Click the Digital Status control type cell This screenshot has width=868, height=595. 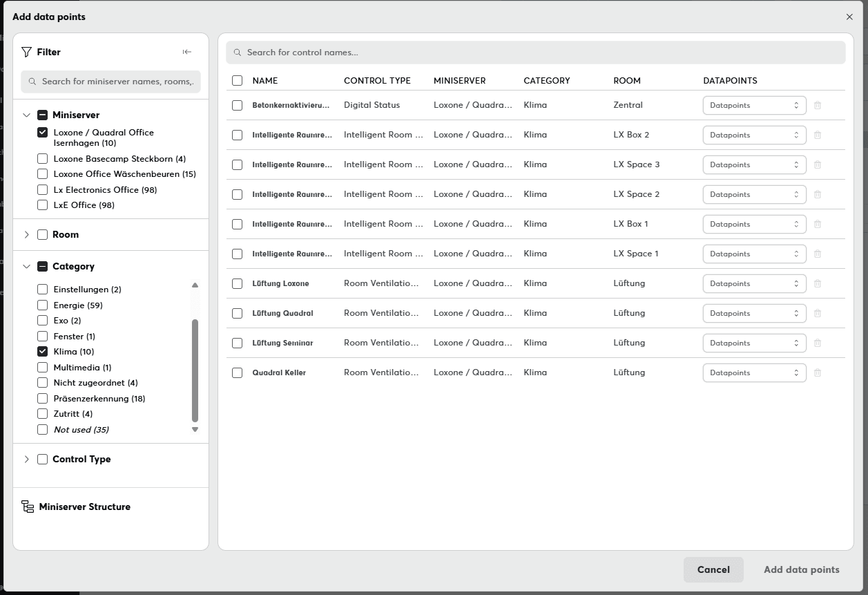pos(372,105)
